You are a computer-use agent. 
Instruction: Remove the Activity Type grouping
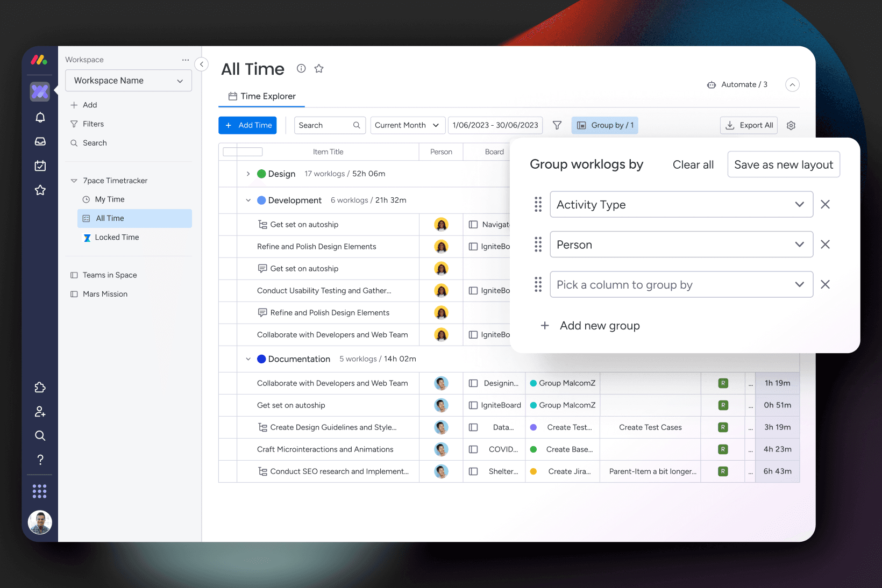point(825,204)
